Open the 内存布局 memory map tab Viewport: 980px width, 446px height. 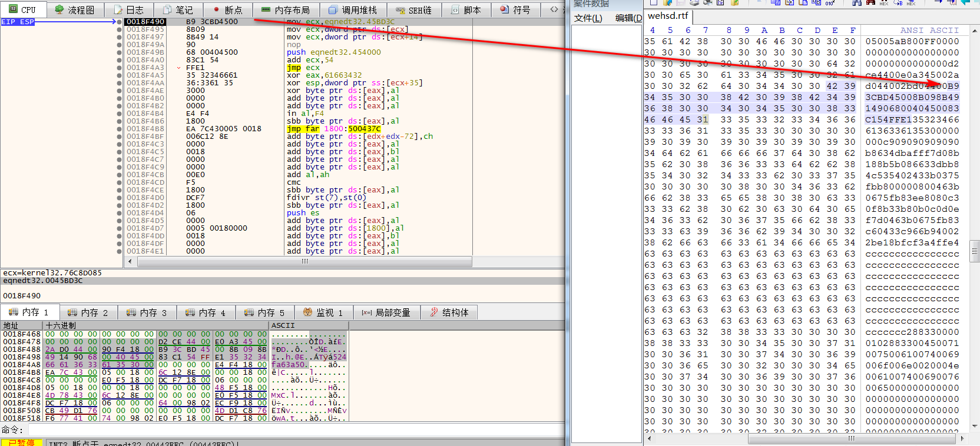(285, 10)
